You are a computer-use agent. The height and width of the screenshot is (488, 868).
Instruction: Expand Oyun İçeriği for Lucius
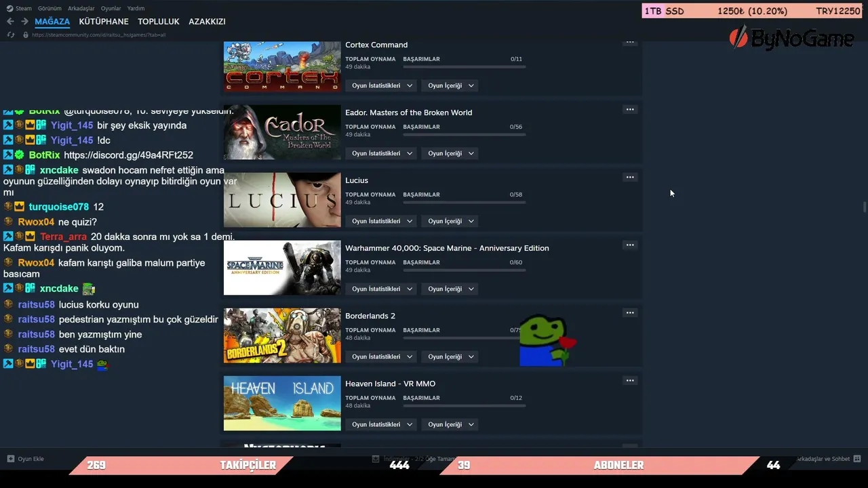tap(450, 221)
